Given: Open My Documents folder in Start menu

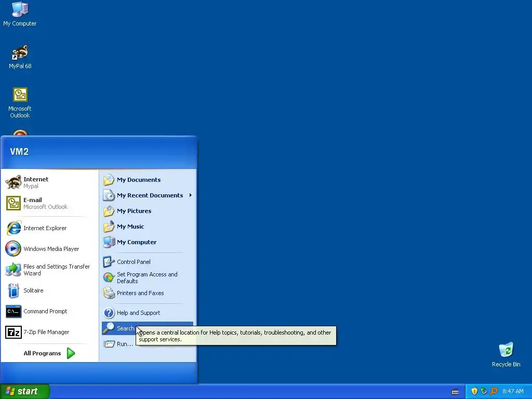Looking at the screenshot, I should tap(148, 180).
